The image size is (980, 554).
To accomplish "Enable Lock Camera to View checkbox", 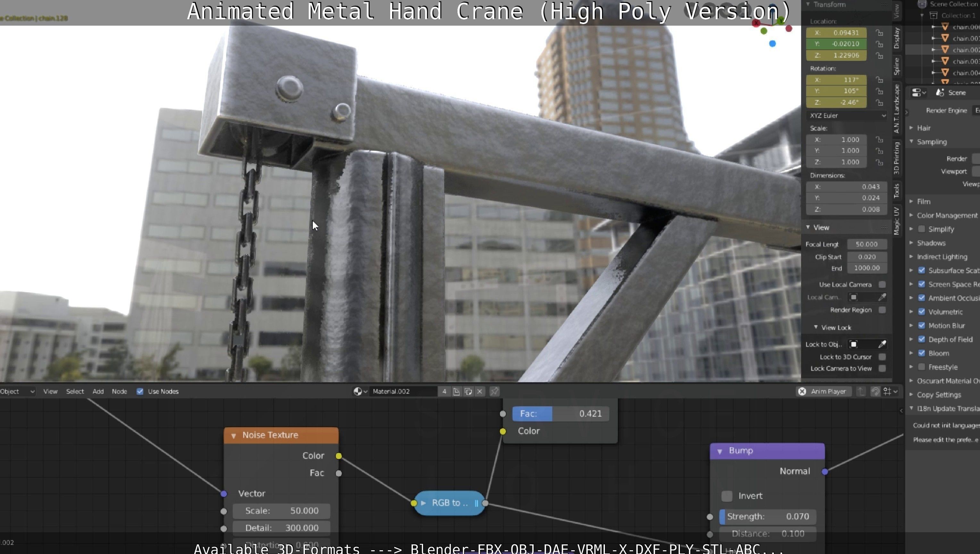I will pos(882,368).
